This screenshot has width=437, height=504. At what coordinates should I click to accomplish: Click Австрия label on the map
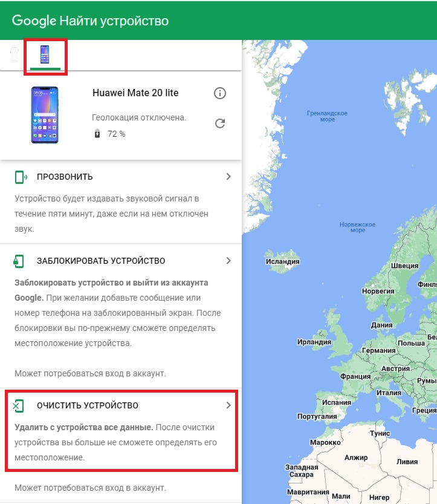pyautogui.click(x=395, y=368)
